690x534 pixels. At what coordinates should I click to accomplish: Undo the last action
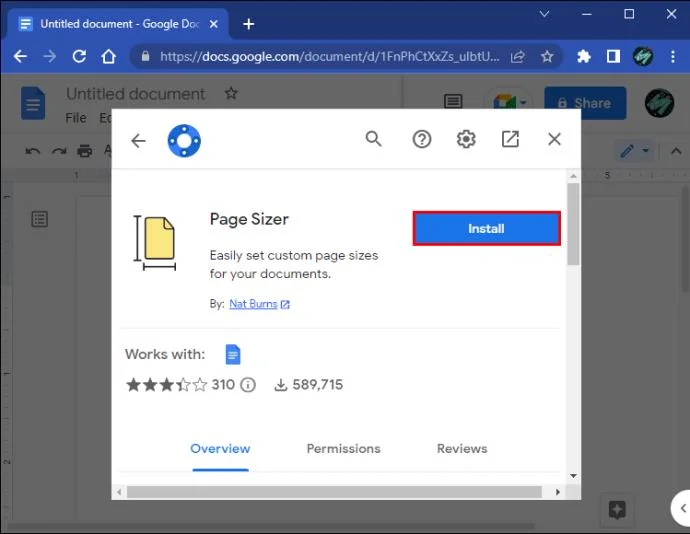33,151
